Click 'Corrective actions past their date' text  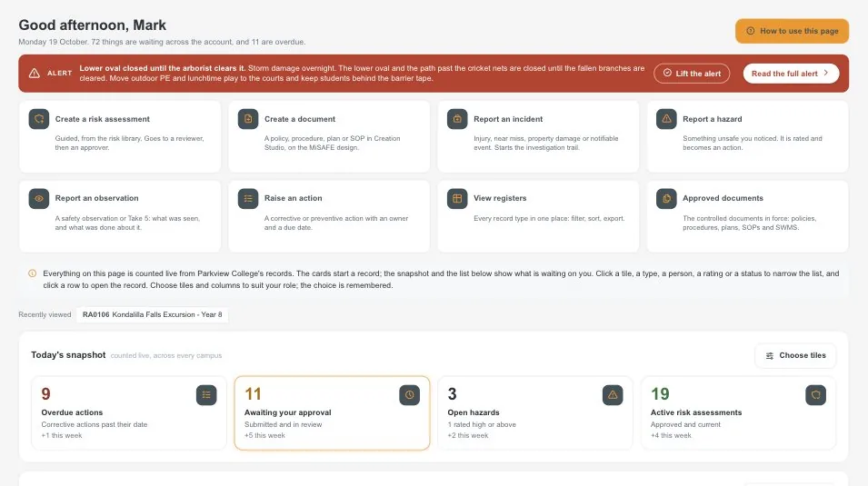pos(95,424)
